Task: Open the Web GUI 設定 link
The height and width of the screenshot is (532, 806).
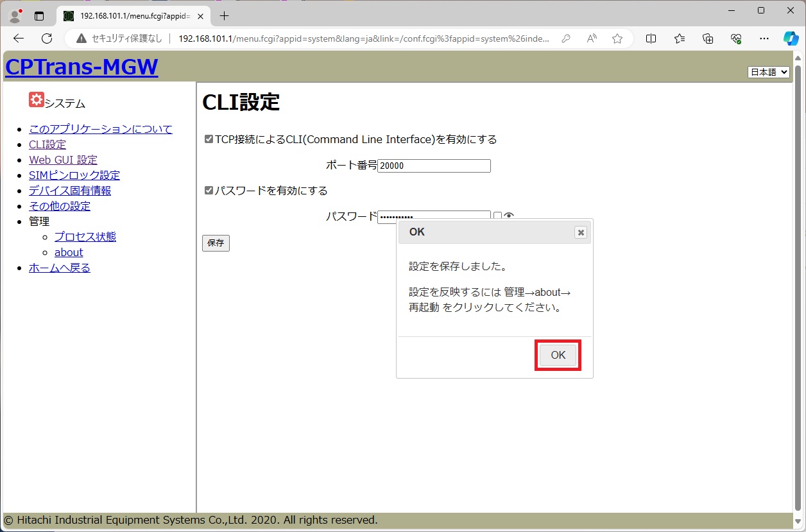Action: [63, 160]
